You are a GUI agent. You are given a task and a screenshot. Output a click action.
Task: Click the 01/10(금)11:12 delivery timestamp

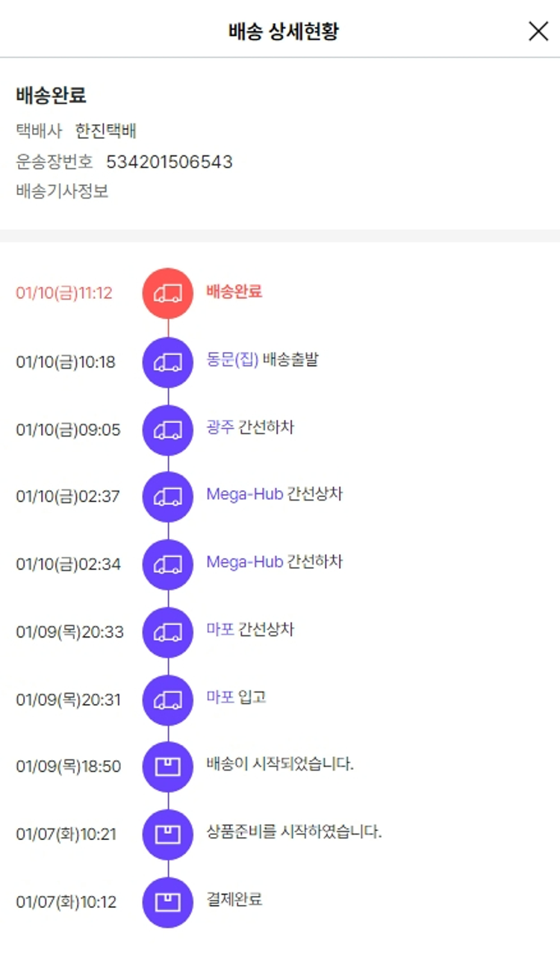(x=64, y=293)
